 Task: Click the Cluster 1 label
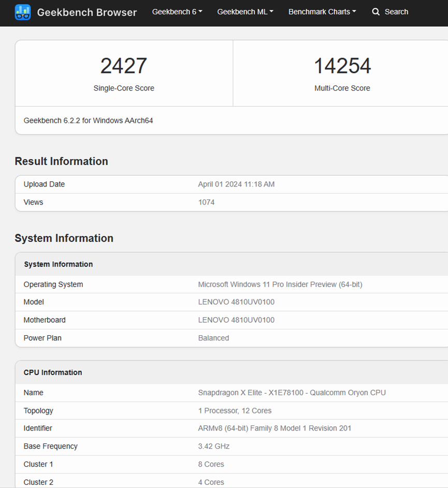tap(38, 464)
